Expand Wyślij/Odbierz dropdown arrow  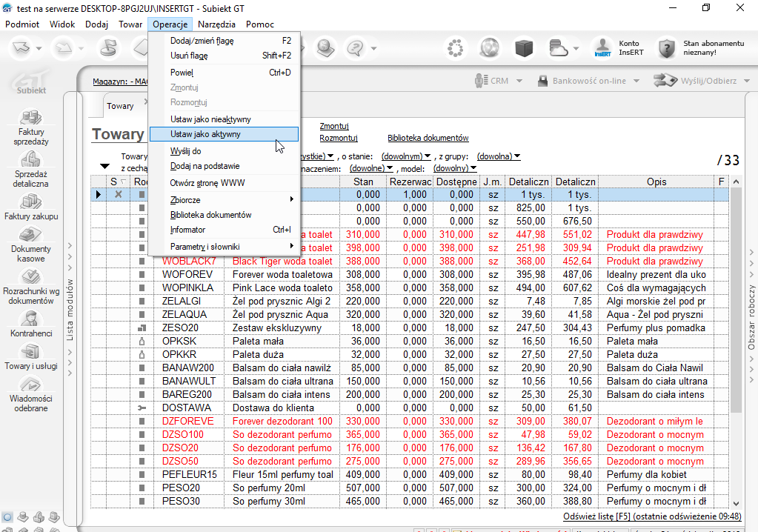[747, 81]
